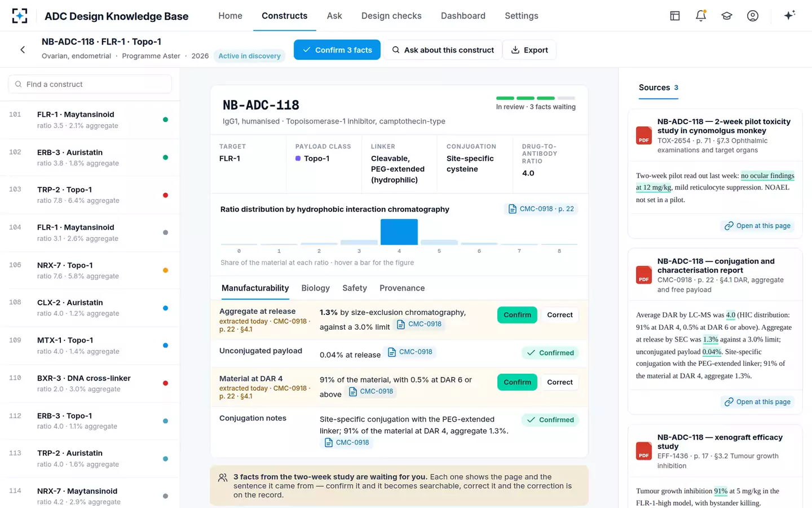Image resolution: width=812 pixels, height=508 pixels.
Task: Click Ask about this construct
Action: pyautogui.click(x=443, y=50)
